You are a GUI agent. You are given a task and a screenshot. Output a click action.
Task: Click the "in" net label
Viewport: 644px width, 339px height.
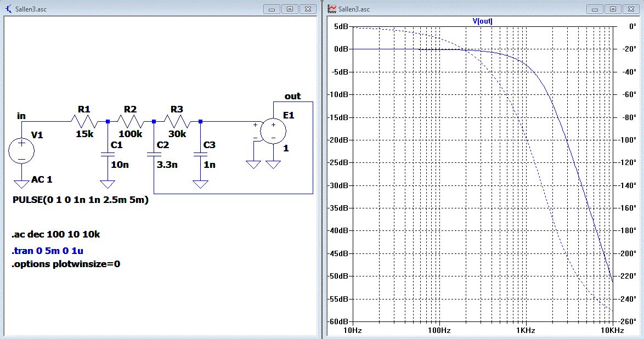(21, 116)
